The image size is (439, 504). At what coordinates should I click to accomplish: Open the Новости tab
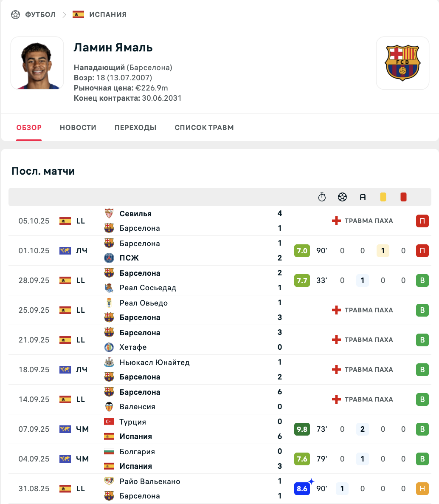tap(78, 127)
